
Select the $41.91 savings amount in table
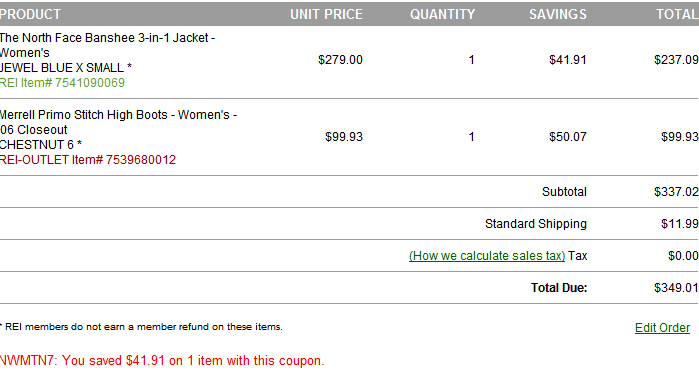click(x=567, y=60)
